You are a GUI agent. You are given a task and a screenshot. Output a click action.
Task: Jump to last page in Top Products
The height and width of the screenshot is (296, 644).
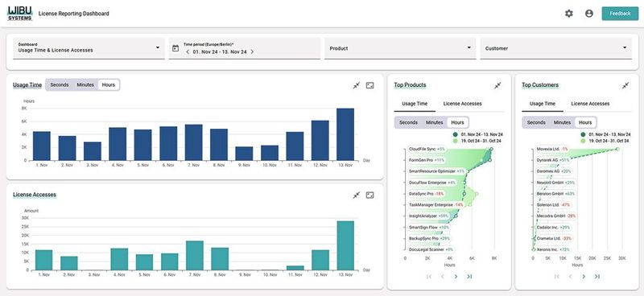[x=469, y=277]
